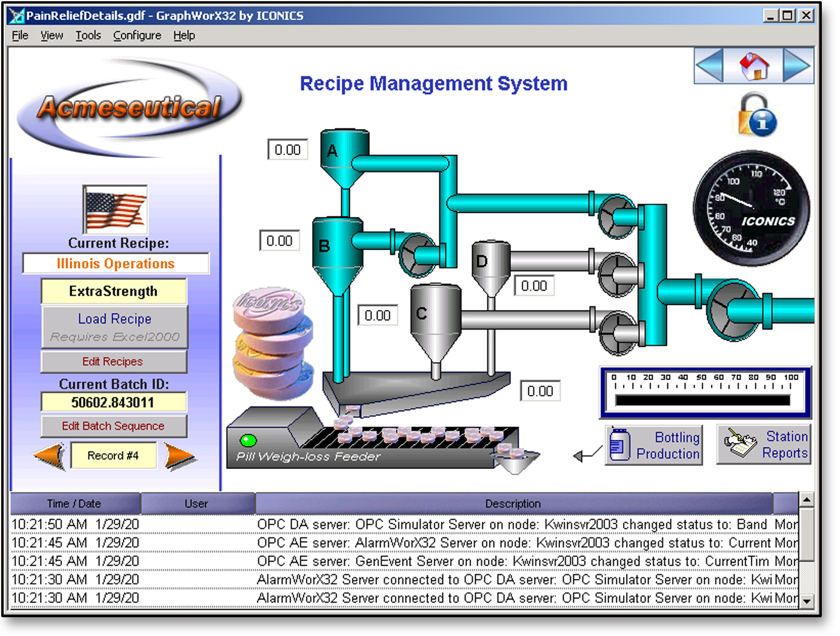The width and height of the screenshot is (840, 636).
Task: Open the View menu
Action: tap(52, 35)
